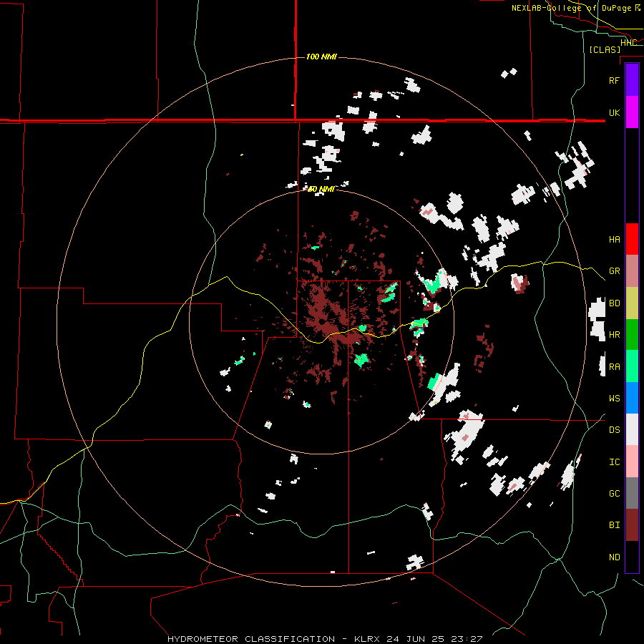This screenshot has height=644, width=644.
Task: Select the 'WS' legend label
Action: pos(614,399)
